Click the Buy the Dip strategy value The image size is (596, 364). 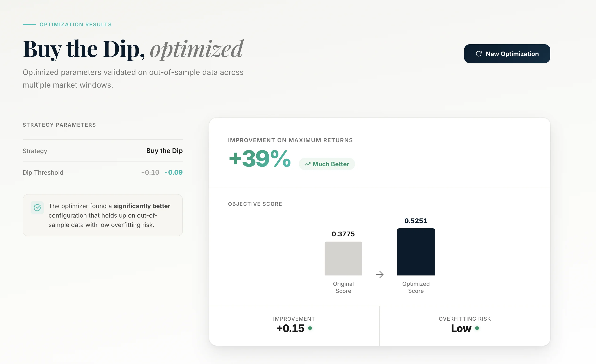[x=164, y=151]
